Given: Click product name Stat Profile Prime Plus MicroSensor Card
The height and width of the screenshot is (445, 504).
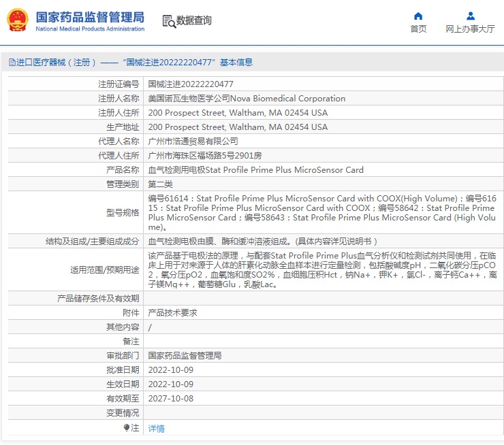Looking at the screenshot, I should (255, 170).
